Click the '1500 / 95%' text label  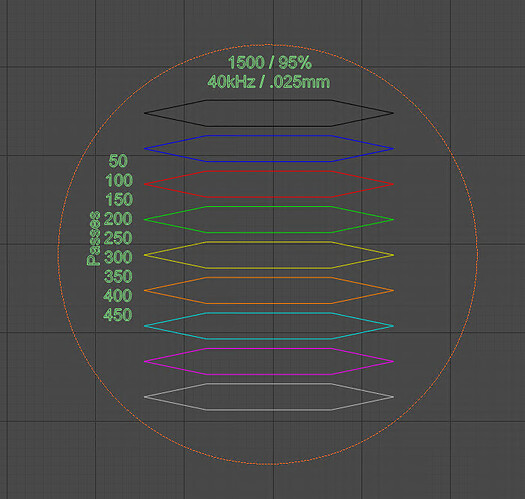270,63
